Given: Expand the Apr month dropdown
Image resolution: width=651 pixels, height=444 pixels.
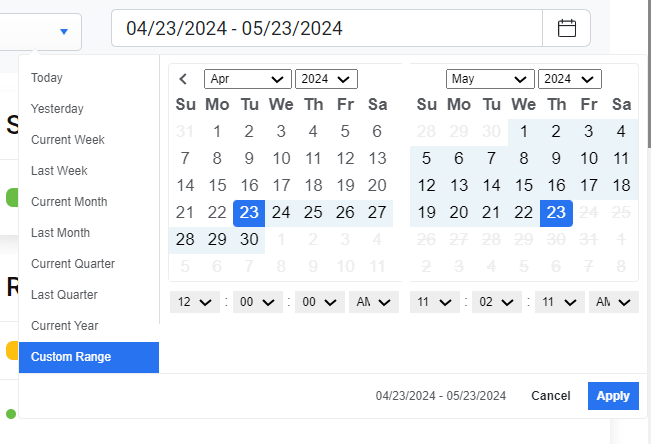Looking at the screenshot, I should [x=247, y=79].
